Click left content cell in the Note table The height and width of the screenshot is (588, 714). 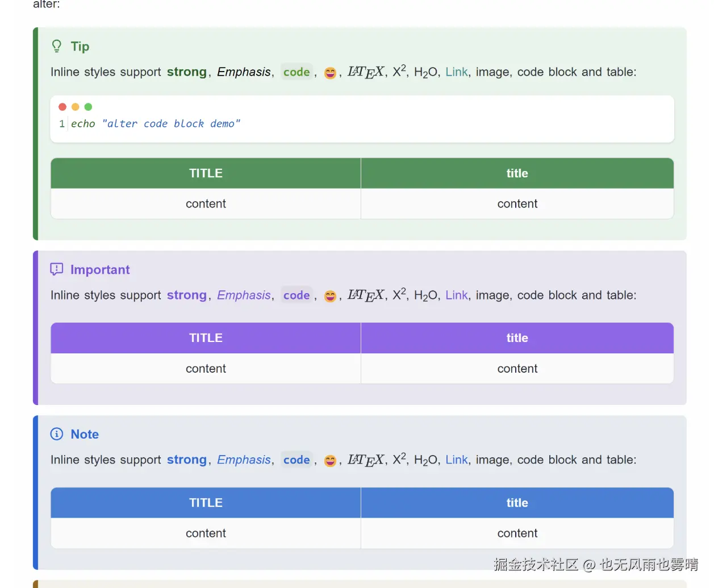pyautogui.click(x=206, y=533)
